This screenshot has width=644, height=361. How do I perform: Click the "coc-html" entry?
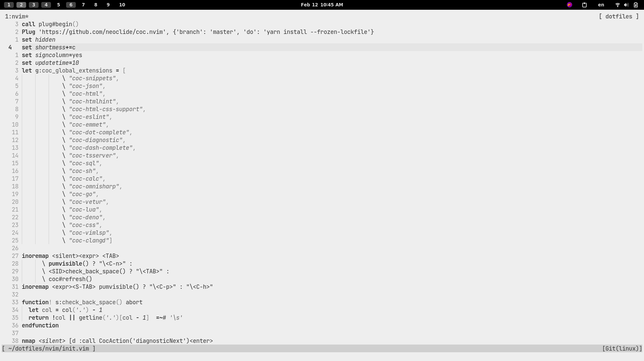point(86,94)
